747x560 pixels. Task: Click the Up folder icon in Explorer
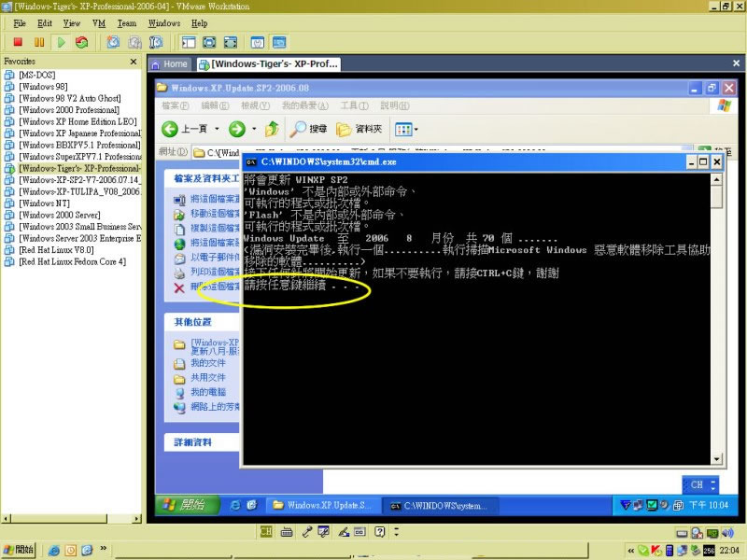tap(272, 129)
